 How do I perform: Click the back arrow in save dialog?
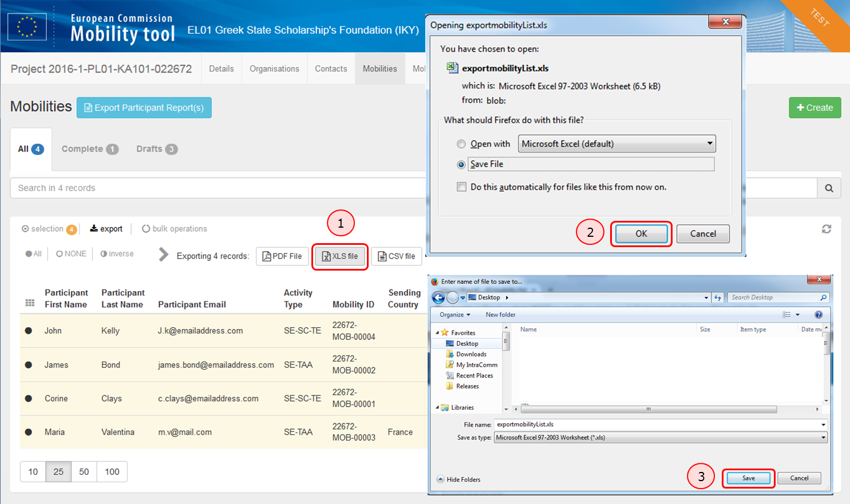438,297
